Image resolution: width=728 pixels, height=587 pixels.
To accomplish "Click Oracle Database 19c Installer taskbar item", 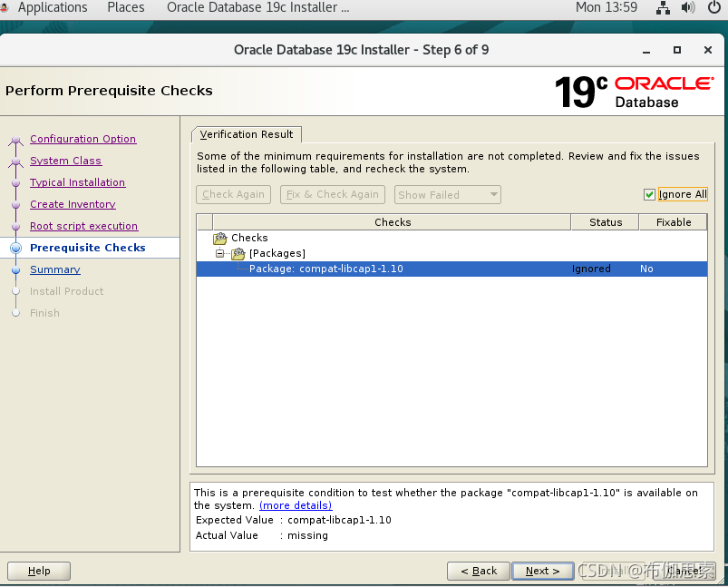I will click(x=257, y=7).
